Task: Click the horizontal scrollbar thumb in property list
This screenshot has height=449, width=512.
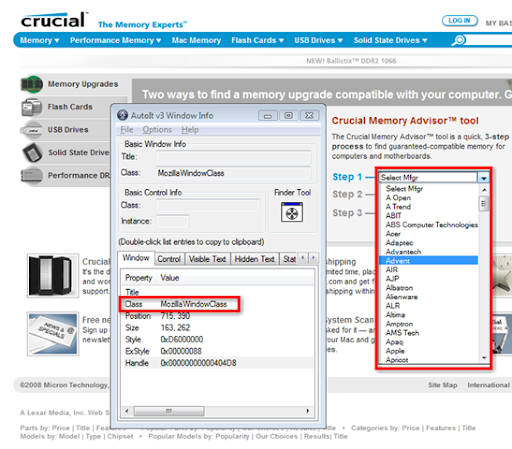Action: point(169,411)
